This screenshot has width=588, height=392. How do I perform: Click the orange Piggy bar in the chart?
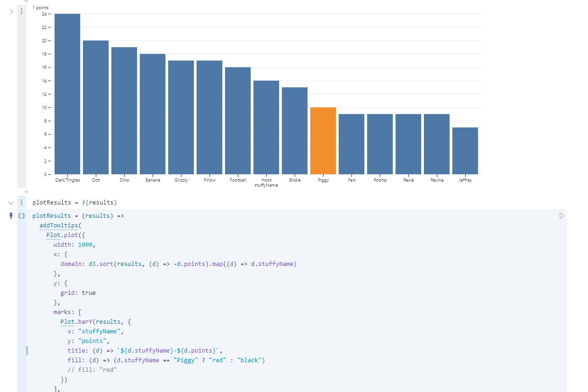click(323, 141)
